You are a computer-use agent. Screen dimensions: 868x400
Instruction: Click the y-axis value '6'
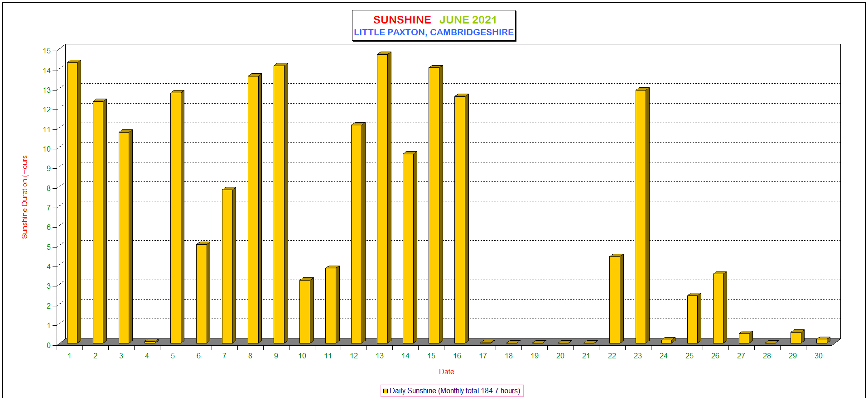(49, 227)
